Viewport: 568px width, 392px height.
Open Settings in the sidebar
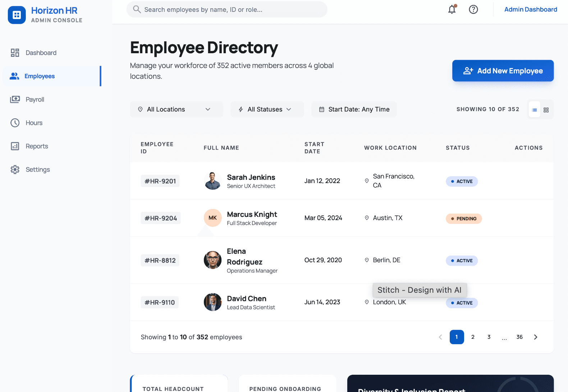coord(52,170)
